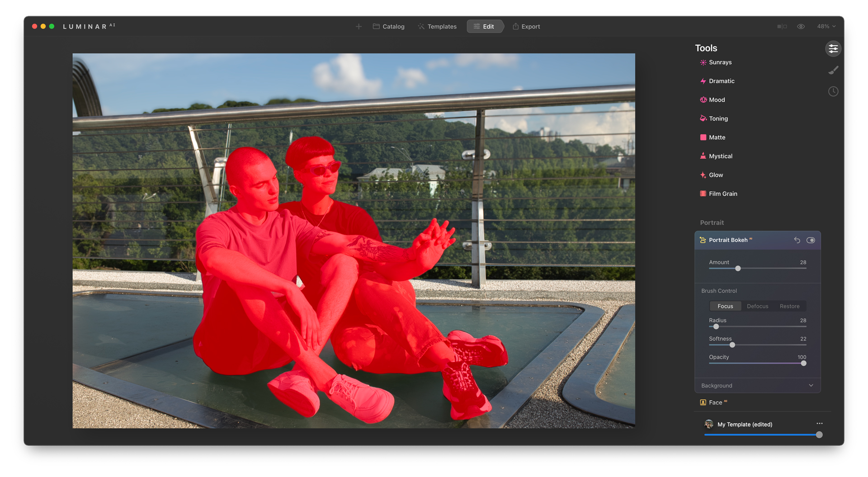Image resolution: width=868 pixels, height=477 pixels.
Task: Switch to the Catalog tab
Action: click(389, 27)
